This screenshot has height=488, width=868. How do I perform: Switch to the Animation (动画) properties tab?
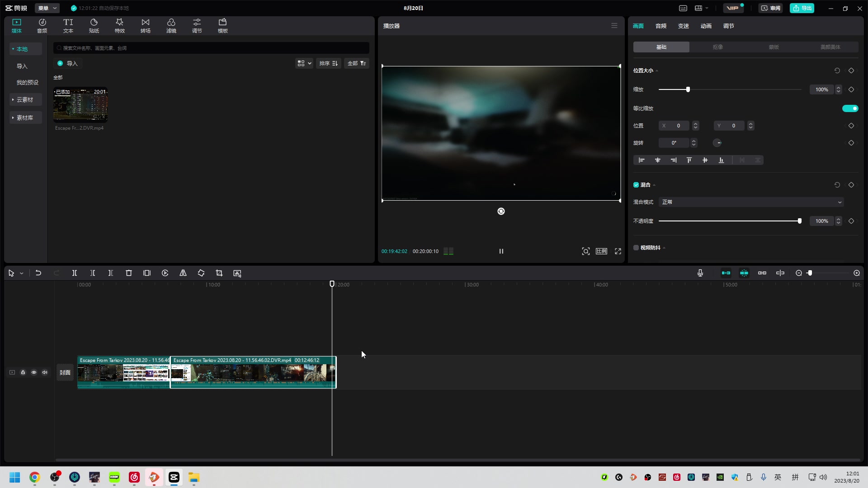[706, 26]
